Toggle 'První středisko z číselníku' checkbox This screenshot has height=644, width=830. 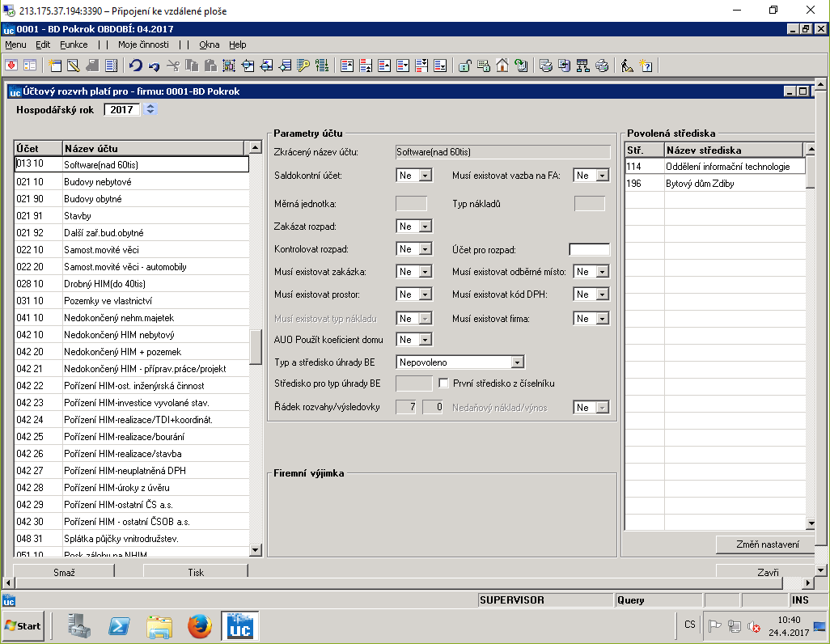click(443, 383)
